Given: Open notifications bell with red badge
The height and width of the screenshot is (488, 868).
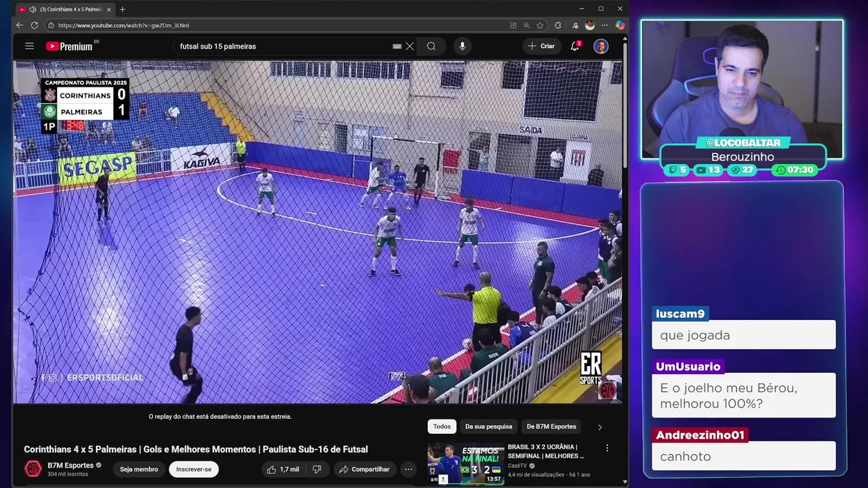Looking at the screenshot, I should [575, 46].
